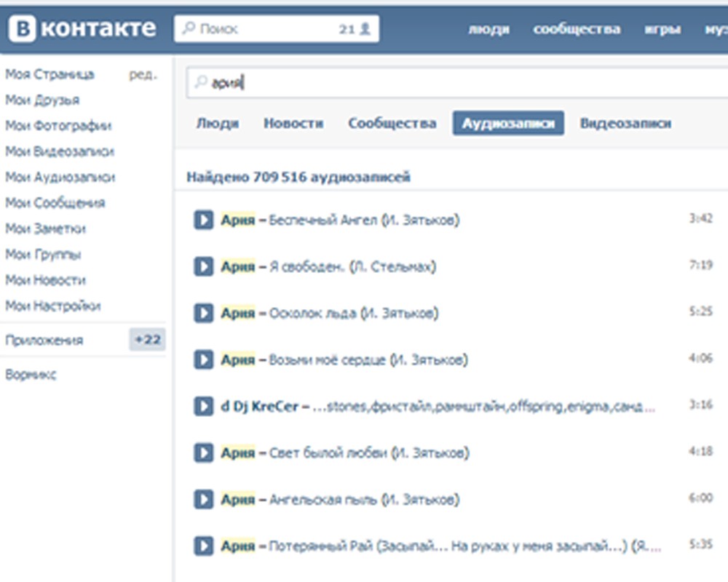Open Мои Аудиозаписи in sidebar

click(x=60, y=178)
